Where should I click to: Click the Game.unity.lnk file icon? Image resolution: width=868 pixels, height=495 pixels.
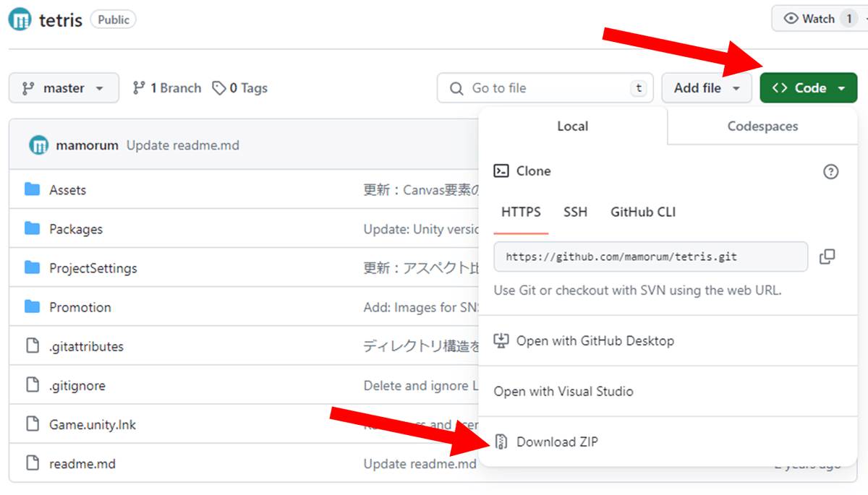(32, 424)
